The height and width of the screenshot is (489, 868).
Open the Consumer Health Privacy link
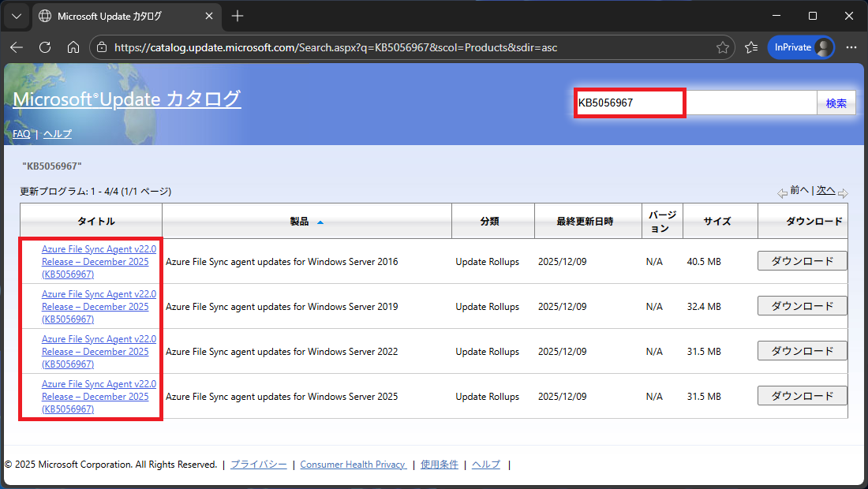click(x=353, y=465)
